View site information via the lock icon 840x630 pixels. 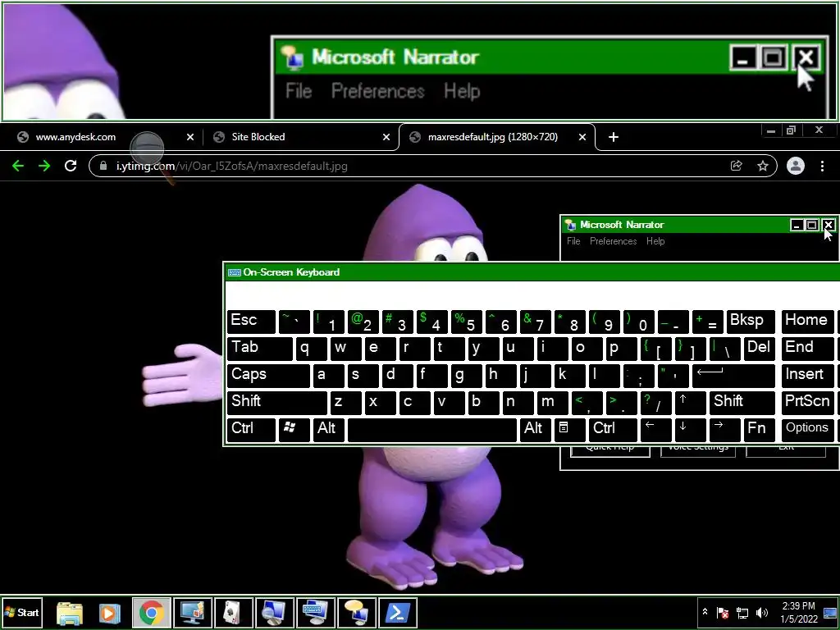103,166
